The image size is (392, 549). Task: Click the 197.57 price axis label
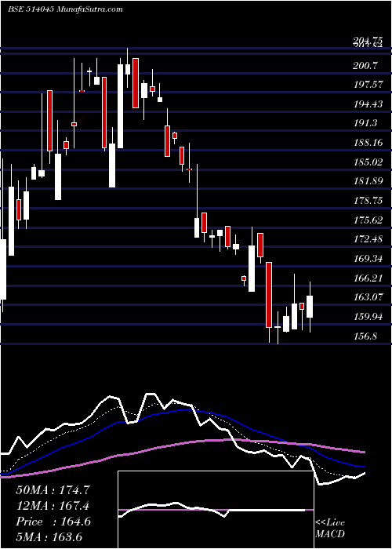pyautogui.click(x=368, y=85)
